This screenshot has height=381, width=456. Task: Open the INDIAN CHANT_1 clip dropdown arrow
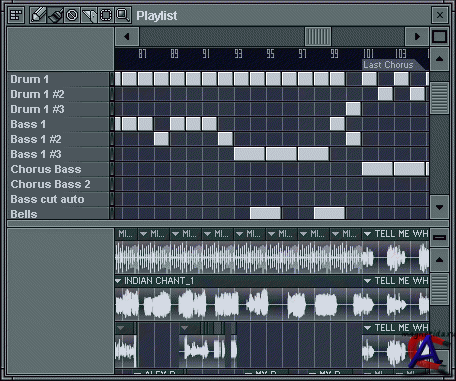click(118, 281)
